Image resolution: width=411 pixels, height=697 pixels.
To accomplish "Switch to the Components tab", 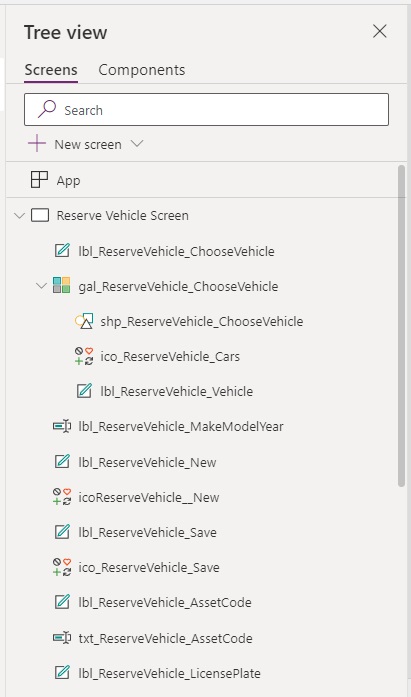I will tap(142, 70).
